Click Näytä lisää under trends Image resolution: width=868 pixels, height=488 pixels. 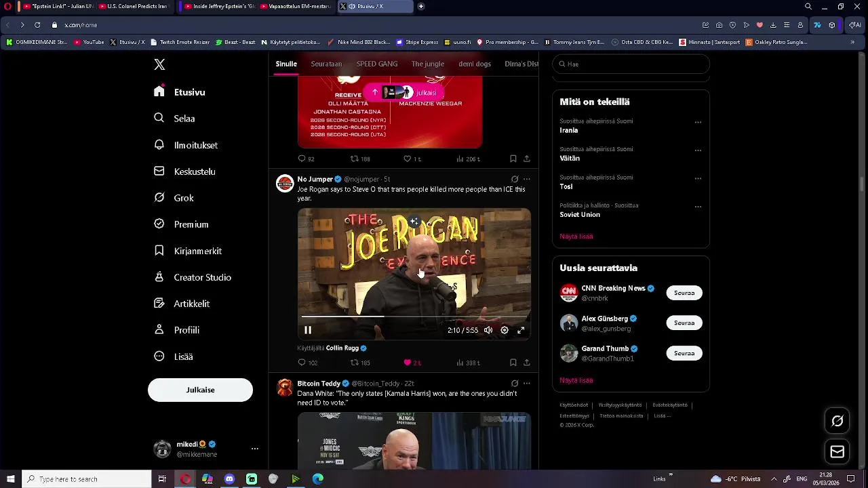pos(576,237)
